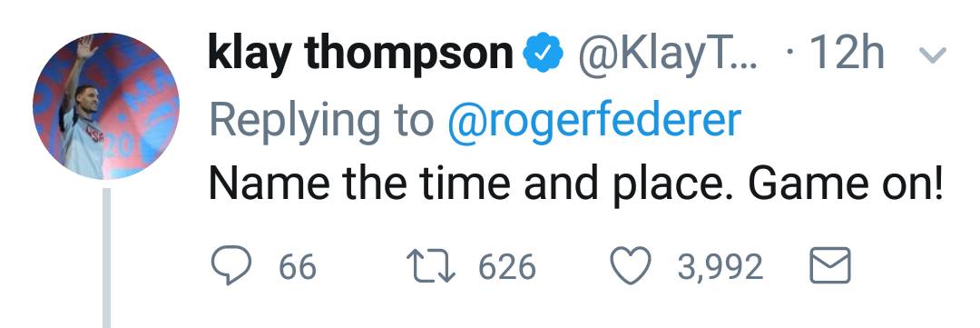980x328 pixels.
Task: Click the blue verified badge
Action: click(x=544, y=54)
